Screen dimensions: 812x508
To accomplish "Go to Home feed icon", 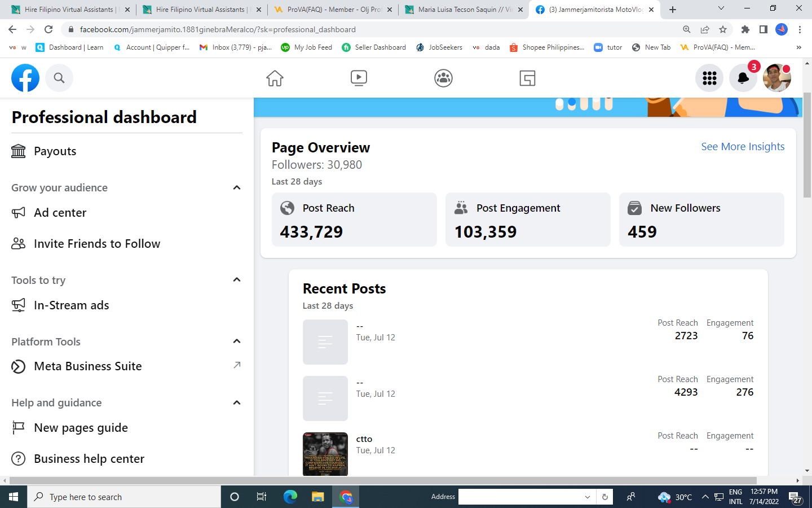I will tap(275, 78).
